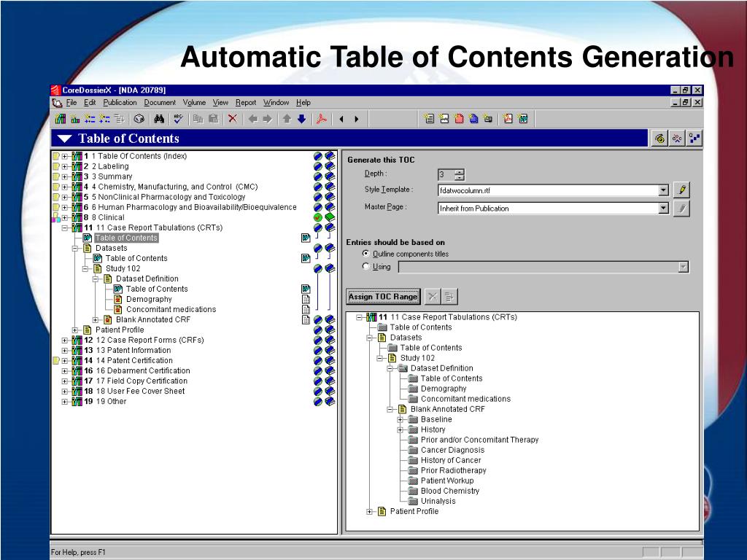Collapse the Table of Contents header triangle

coord(64,139)
